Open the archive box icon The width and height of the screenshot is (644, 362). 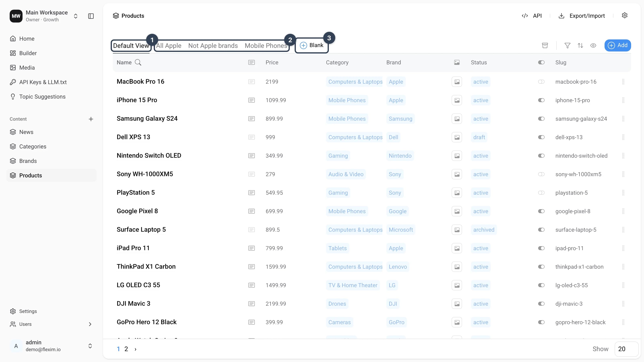[545, 45]
